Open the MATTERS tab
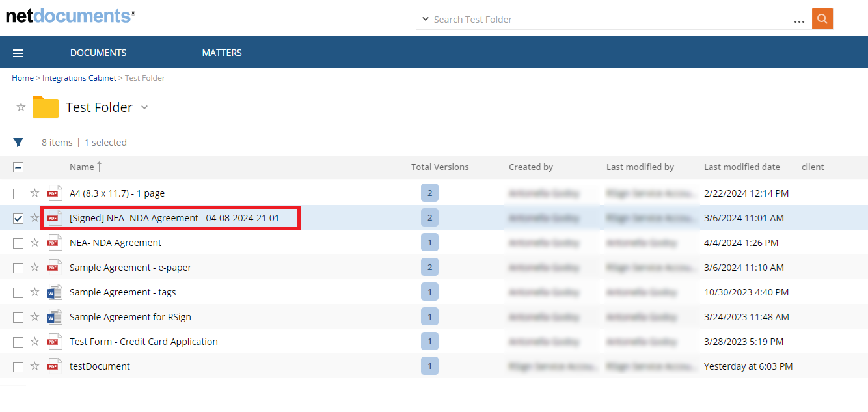 click(222, 53)
